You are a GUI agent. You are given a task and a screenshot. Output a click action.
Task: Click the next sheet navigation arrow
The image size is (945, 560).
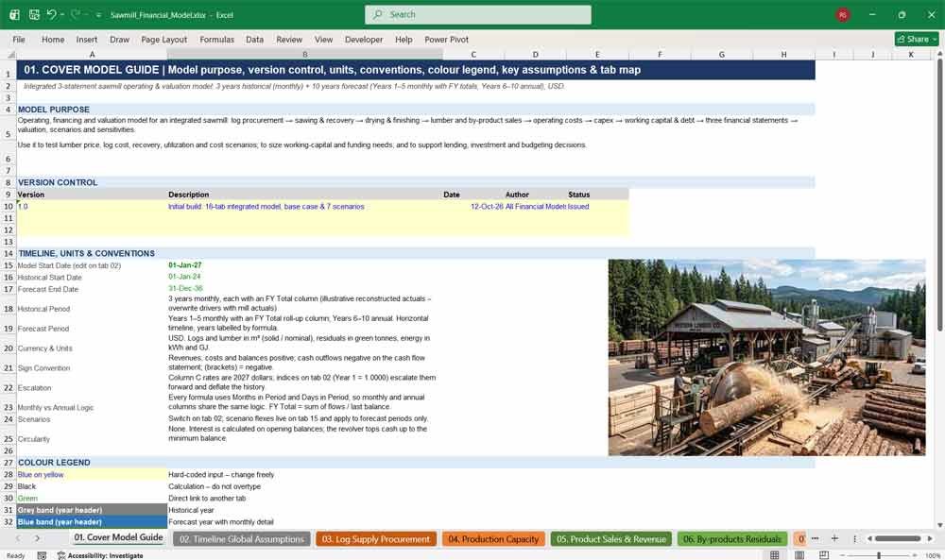pyautogui.click(x=38, y=538)
